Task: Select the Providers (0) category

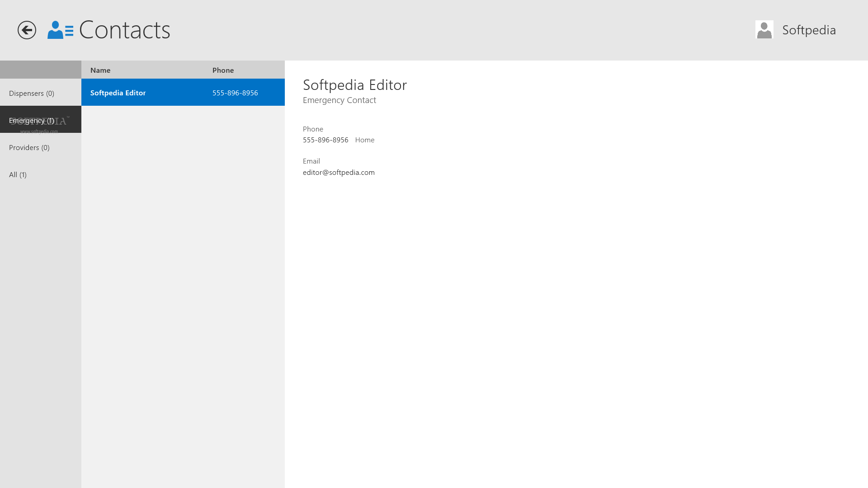Action: click(41, 147)
